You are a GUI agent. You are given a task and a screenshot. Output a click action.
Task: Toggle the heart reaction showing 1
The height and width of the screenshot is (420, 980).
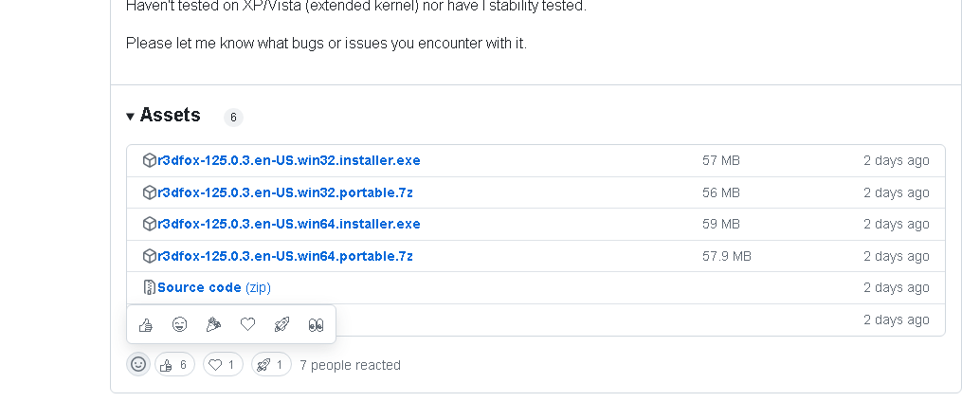click(x=223, y=364)
